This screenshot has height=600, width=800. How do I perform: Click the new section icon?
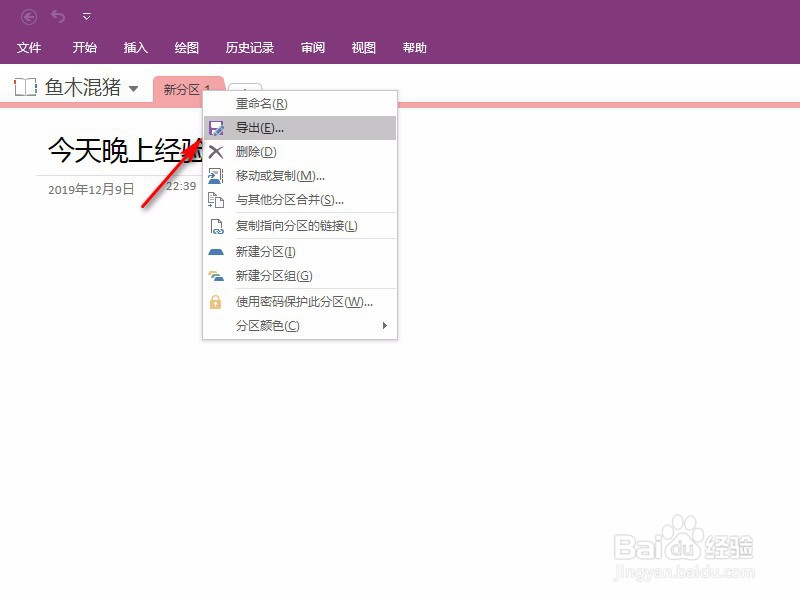click(x=216, y=252)
